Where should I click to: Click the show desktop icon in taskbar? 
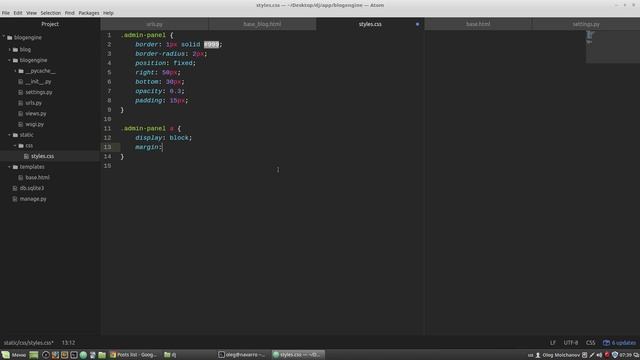tap(33, 355)
